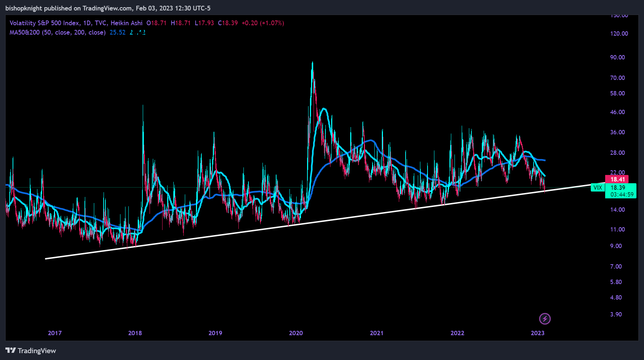Click the 5.80 price scale label

(x=616, y=282)
